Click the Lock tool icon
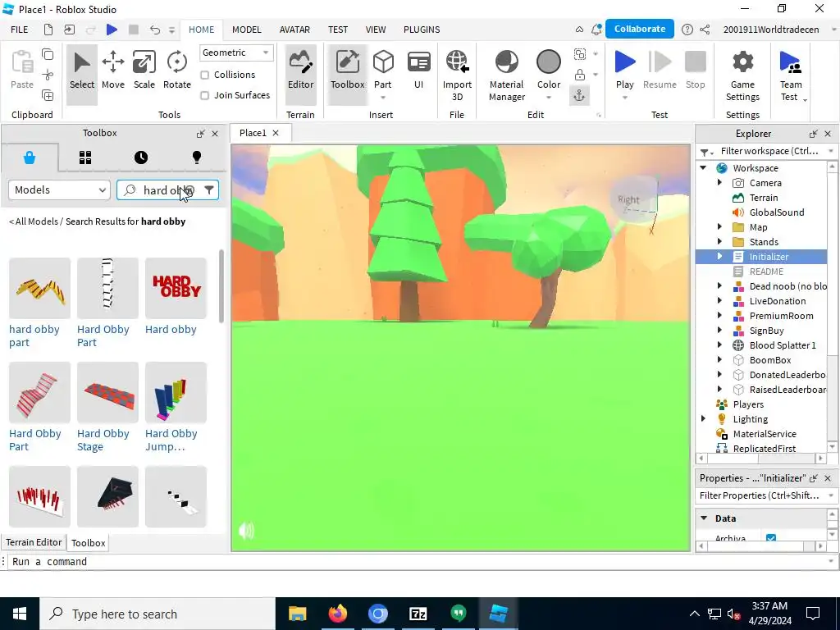Viewport: 840px width, 630px height. [580, 75]
